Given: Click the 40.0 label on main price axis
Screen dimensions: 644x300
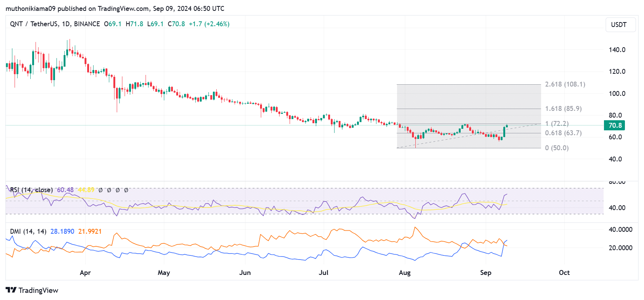Looking at the screenshot, I should pos(615,159).
